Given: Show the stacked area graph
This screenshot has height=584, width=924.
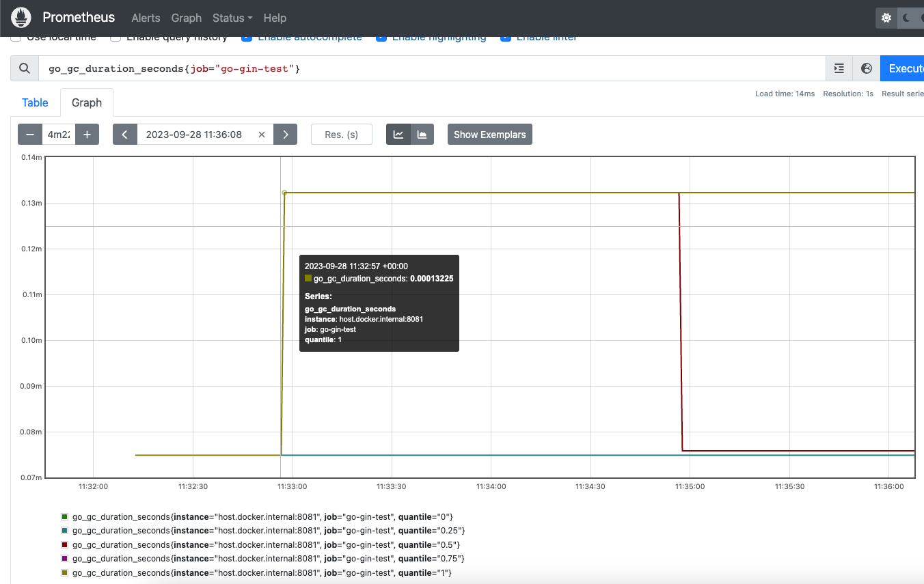Looking at the screenshot, I should tap(422, 135).
